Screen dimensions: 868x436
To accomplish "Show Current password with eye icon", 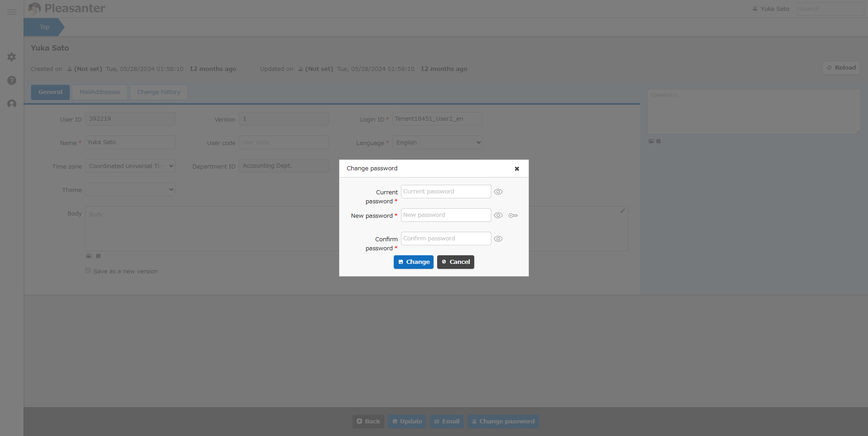I will (x=498, y=192).
